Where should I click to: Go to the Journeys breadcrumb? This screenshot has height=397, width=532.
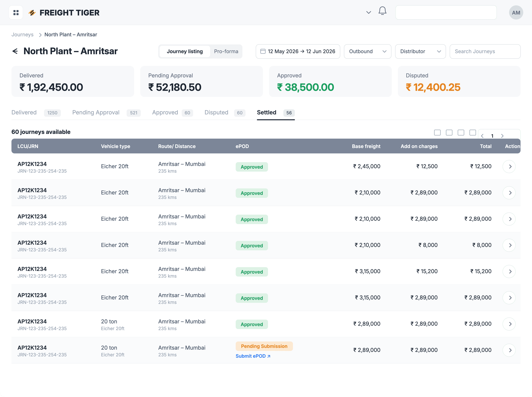(22, 35)
